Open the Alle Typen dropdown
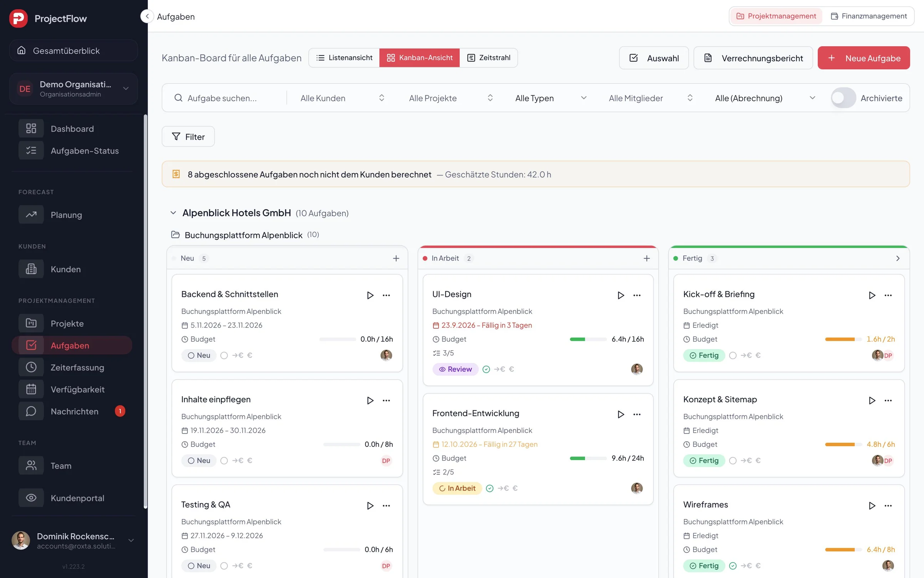 (551, 98)
